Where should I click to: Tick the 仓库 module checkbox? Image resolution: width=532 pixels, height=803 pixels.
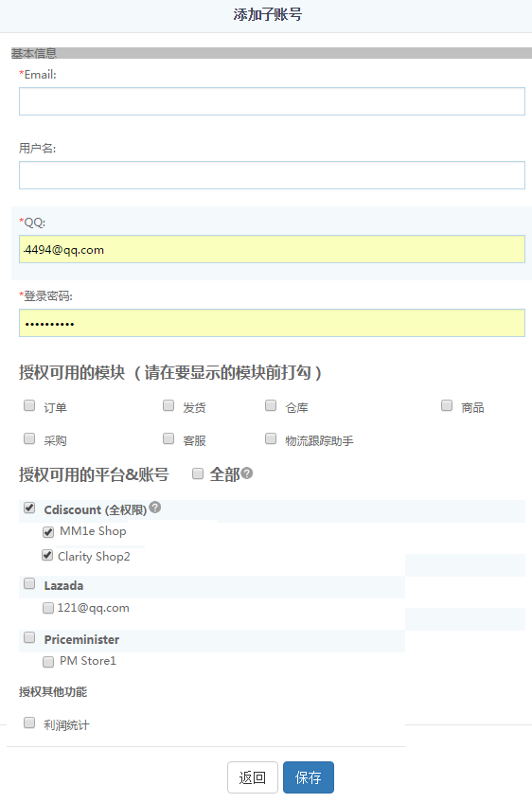[x=271, y=405]
